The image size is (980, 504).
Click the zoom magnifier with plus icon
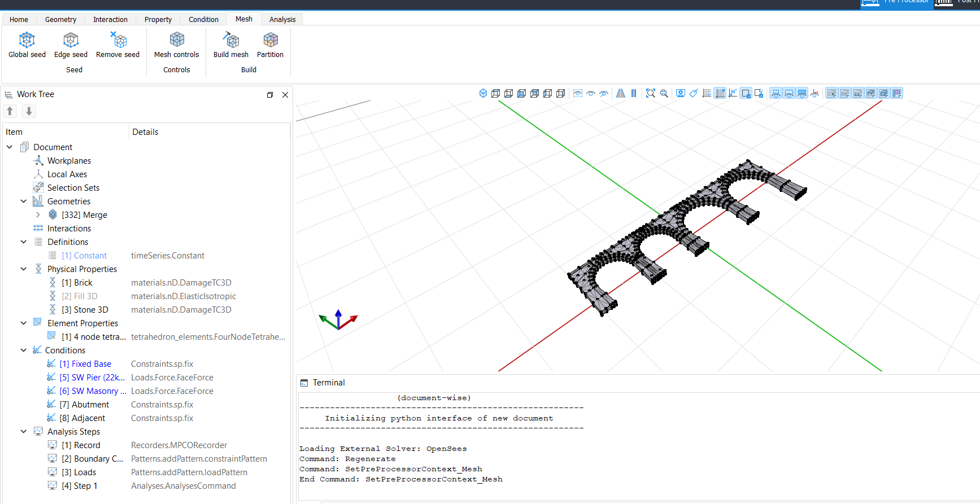pyautogui.click(x=664, y=93)
